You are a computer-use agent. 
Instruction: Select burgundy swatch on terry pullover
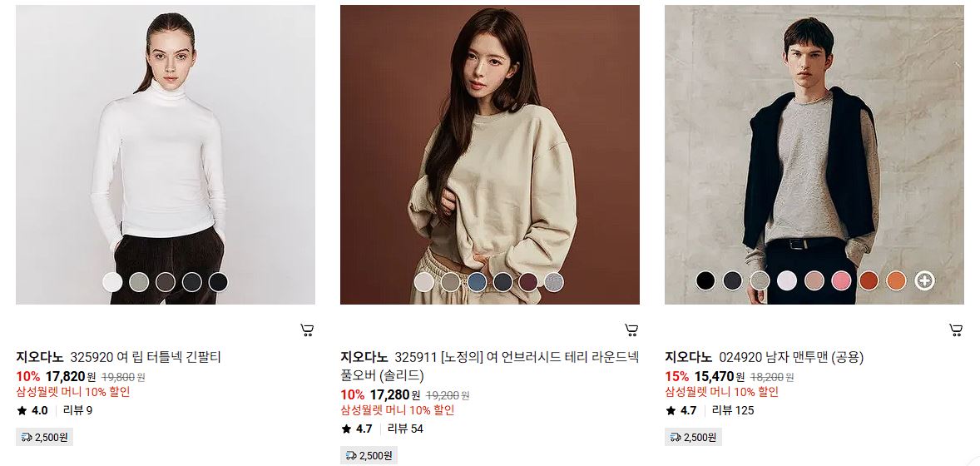pos(528,282)
